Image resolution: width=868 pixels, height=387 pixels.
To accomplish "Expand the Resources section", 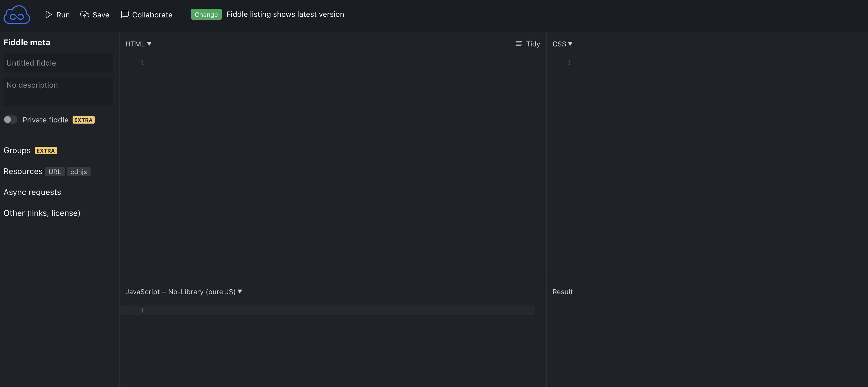I will pos(23,171).
